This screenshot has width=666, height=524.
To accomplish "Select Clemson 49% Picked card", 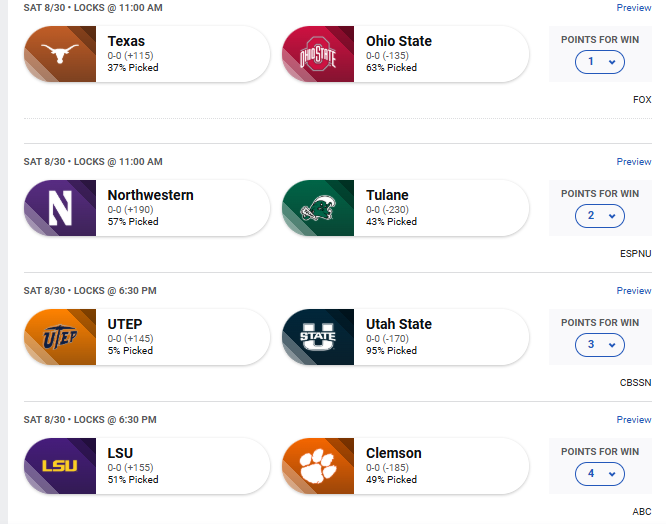I will coord(406,466).
